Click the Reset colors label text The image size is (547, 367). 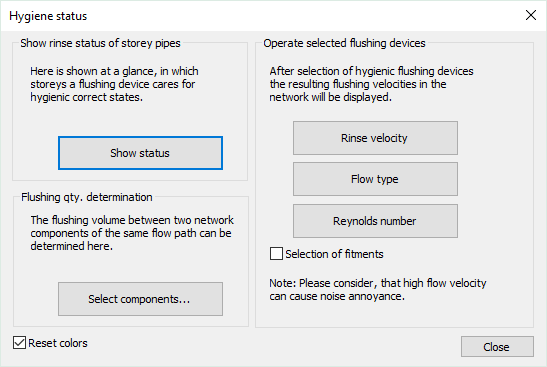tap(58, 343)
